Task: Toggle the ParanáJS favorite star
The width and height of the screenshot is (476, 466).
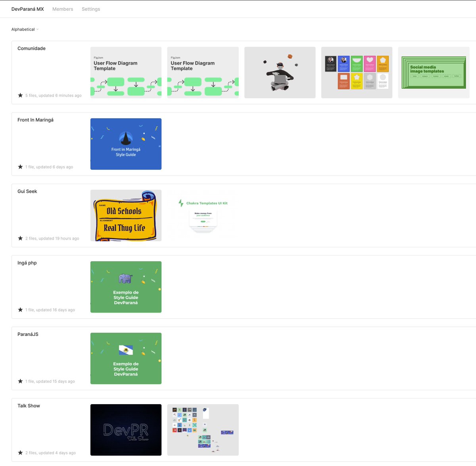Action: pos(20,381)
